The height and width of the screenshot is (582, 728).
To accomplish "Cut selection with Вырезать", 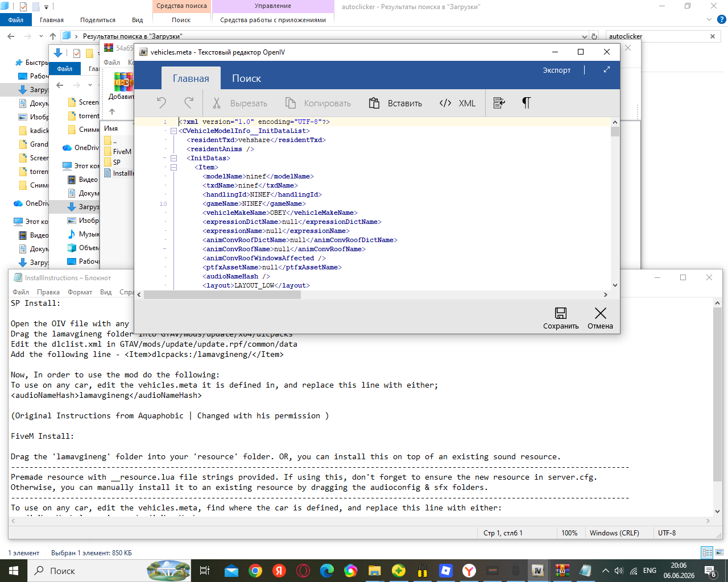I will (239, 103).
